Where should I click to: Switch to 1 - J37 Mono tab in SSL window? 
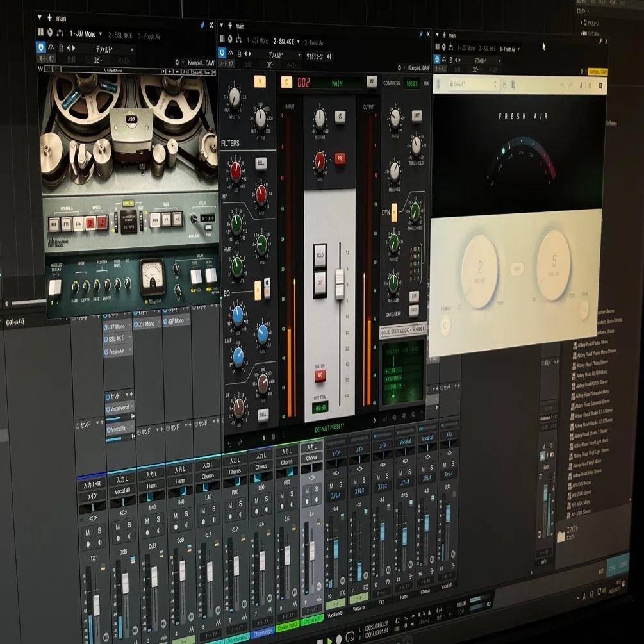tap(258, 40)
